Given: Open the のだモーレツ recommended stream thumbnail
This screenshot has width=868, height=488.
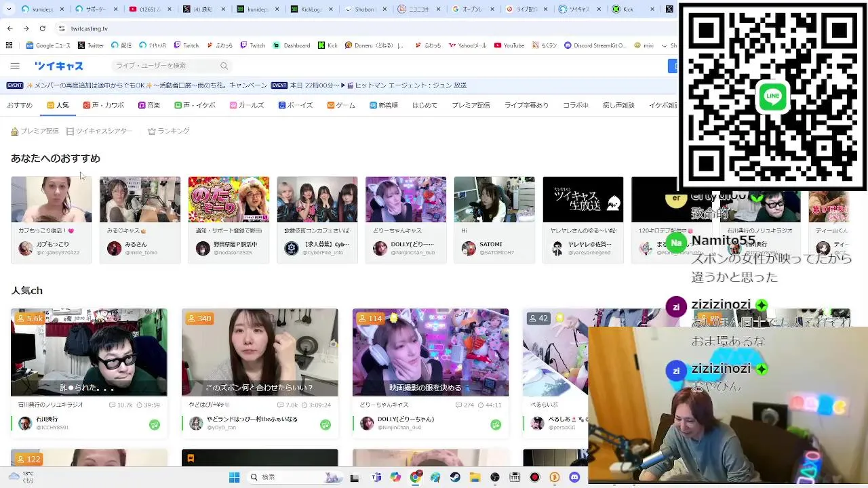Looking at the screenshot, I should tap(229, 199).
